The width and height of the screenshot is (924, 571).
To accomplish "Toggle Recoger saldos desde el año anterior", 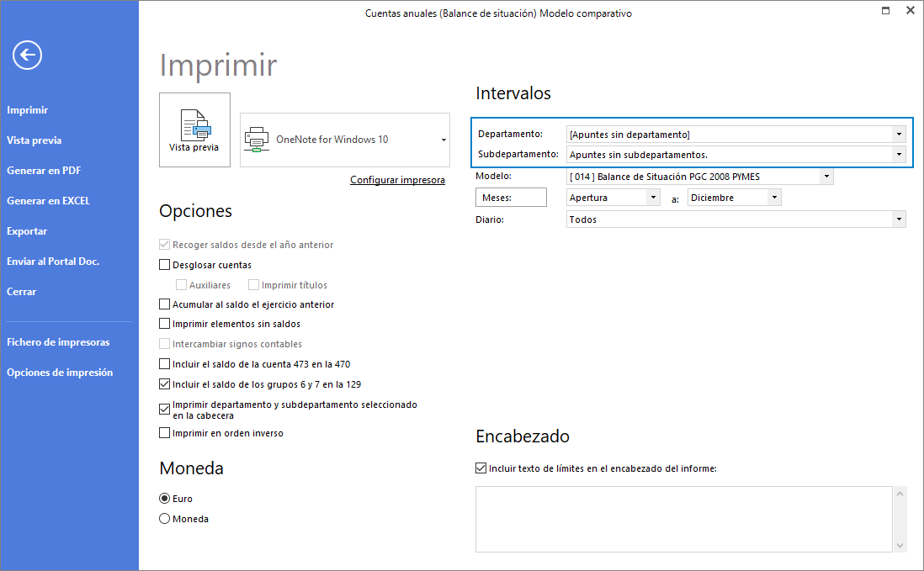I will coord(164,244).
